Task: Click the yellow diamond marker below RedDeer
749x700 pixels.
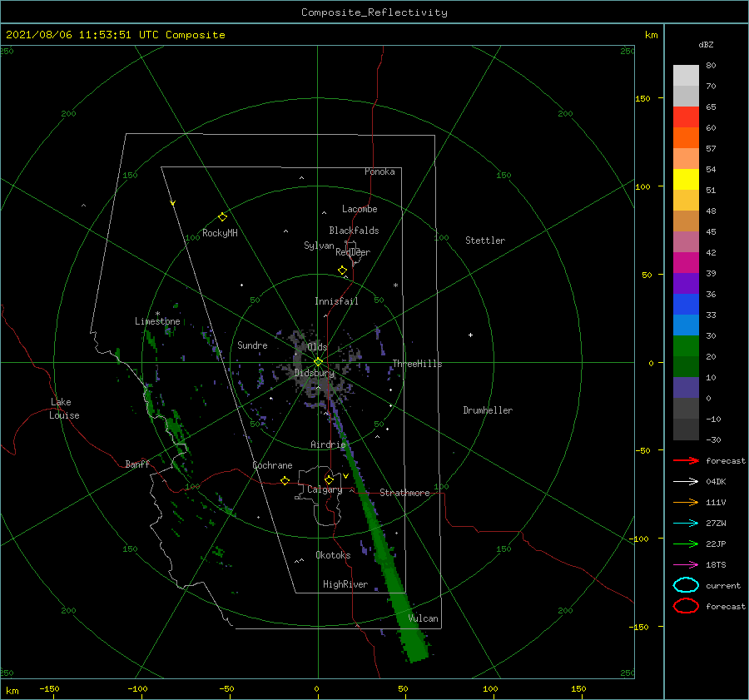Action: (342, 271)
